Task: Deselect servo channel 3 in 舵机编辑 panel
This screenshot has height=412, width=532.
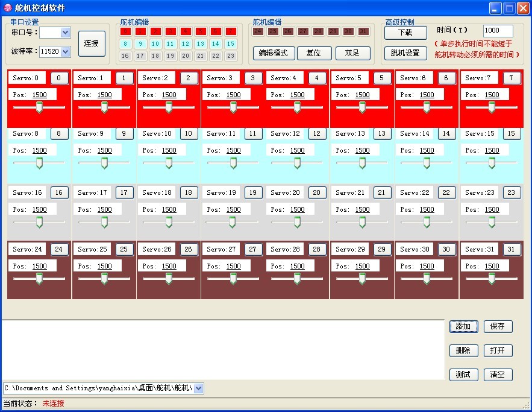Action: (x=171, y=31)
